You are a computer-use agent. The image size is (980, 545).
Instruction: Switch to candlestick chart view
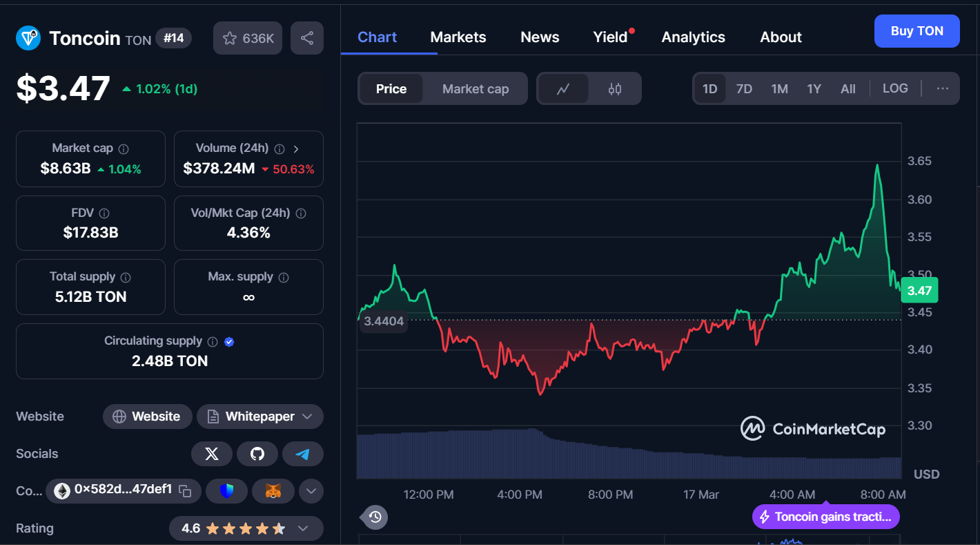point(615,88)
